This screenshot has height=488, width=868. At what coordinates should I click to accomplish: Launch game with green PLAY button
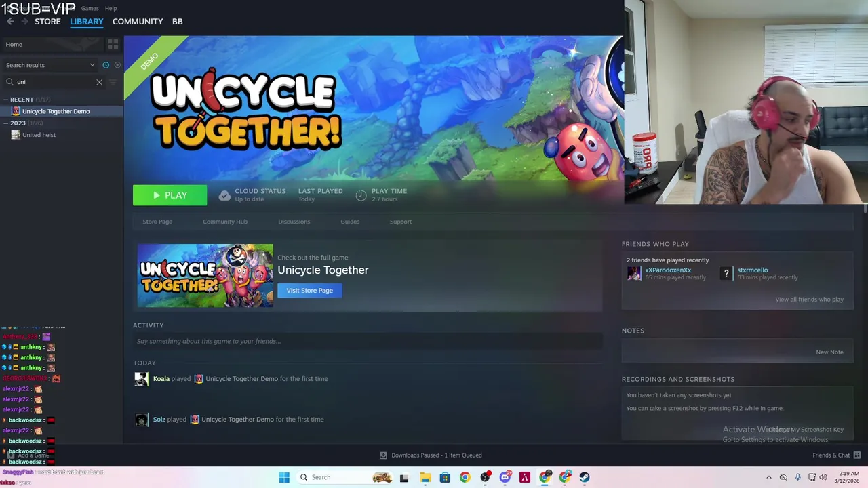(170, 195)
